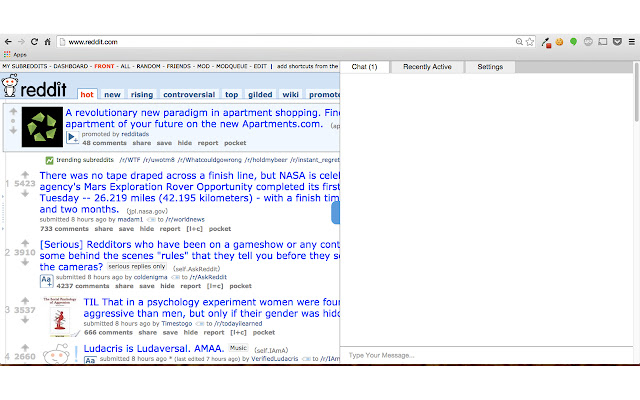Expand the Apartments.com promoted video preview
Image resolution: width=640 pixels, height=400 pixels.
click(x=72, y=138)
